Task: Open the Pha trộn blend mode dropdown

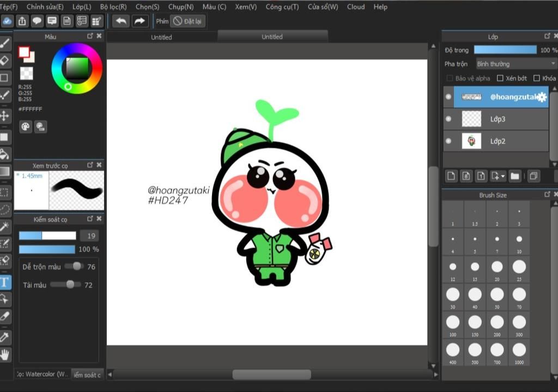Action: point(516,64)
